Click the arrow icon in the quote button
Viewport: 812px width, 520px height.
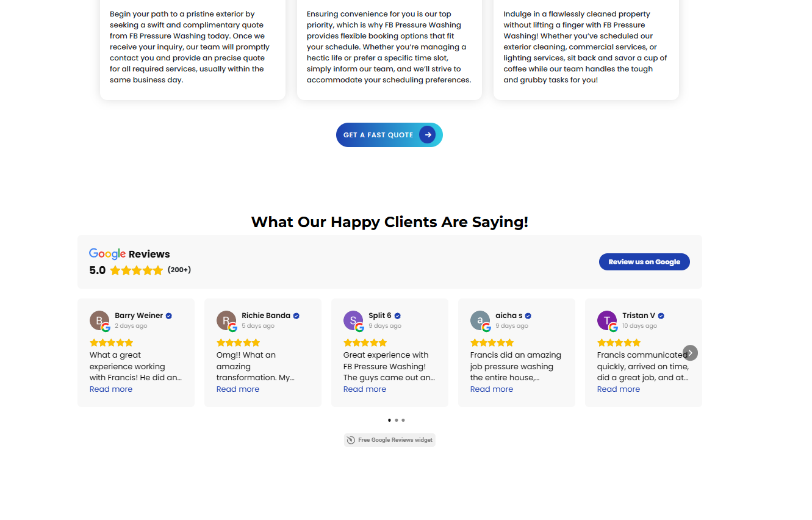(x=428, y=135)
